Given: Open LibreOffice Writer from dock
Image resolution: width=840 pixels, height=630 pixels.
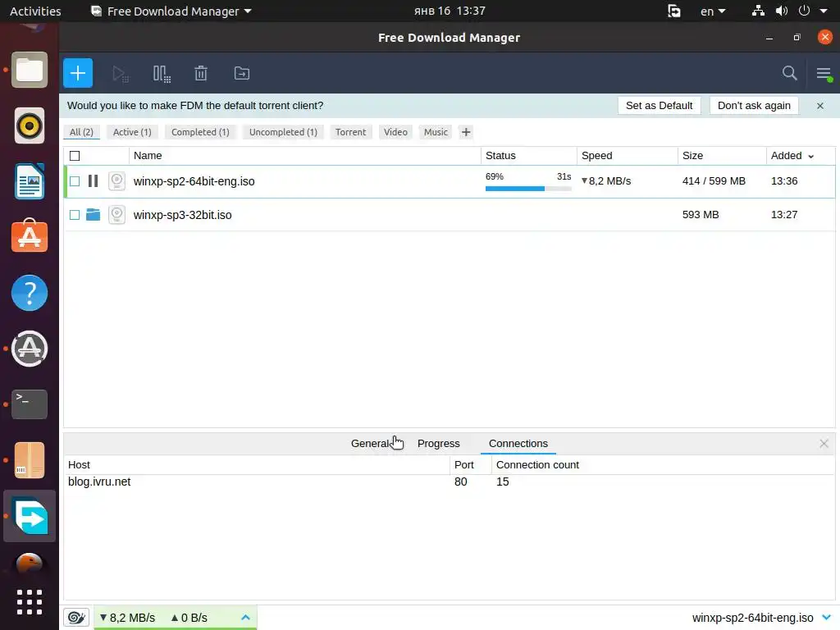Looking at the screenshot, I should (30, 181).
